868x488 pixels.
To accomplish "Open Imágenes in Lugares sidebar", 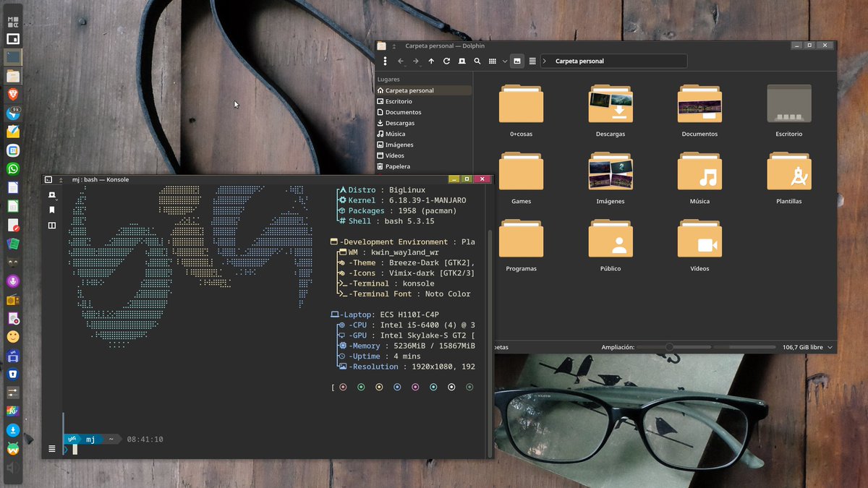I will pos(423,145).
